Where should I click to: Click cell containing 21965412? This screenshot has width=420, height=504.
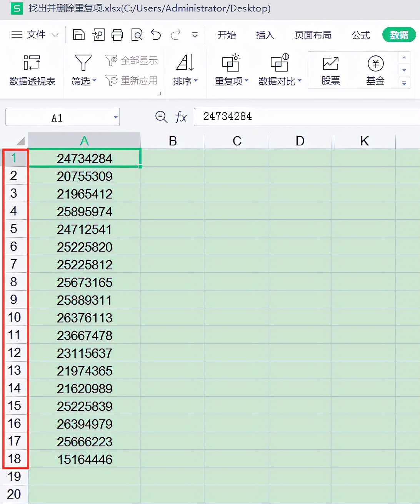pos(84,194)
